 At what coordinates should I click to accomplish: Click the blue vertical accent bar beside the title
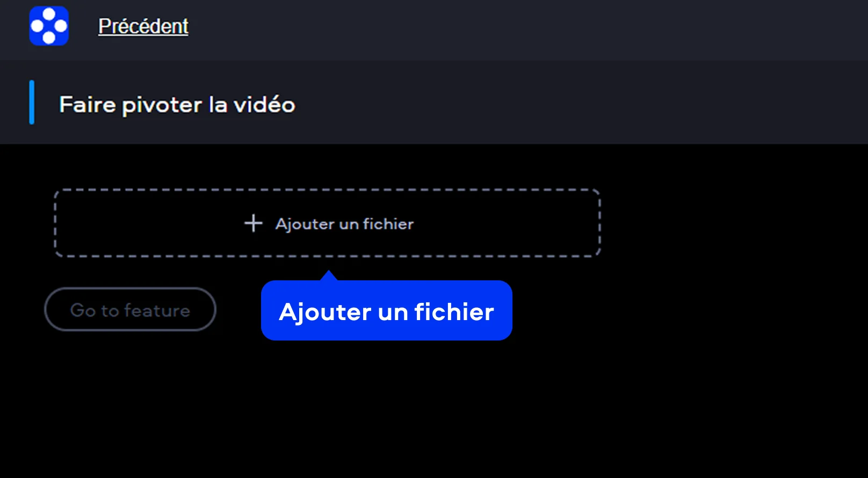(x=32, y=102)
